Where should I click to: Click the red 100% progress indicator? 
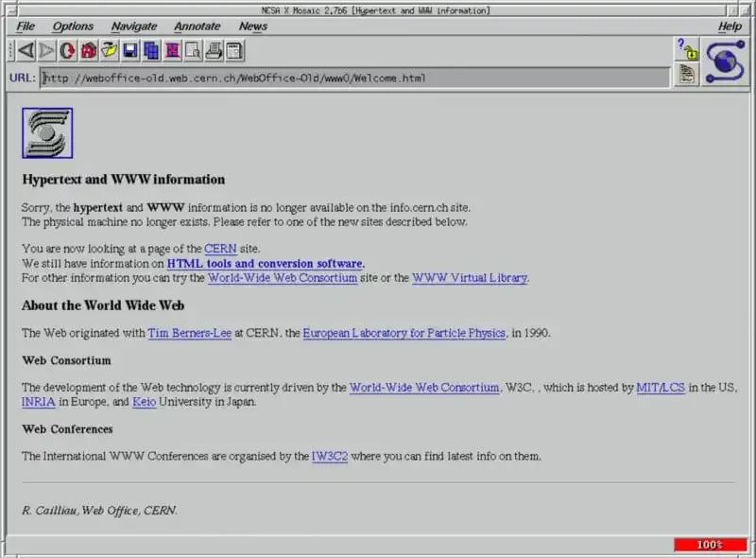(710, 545)
